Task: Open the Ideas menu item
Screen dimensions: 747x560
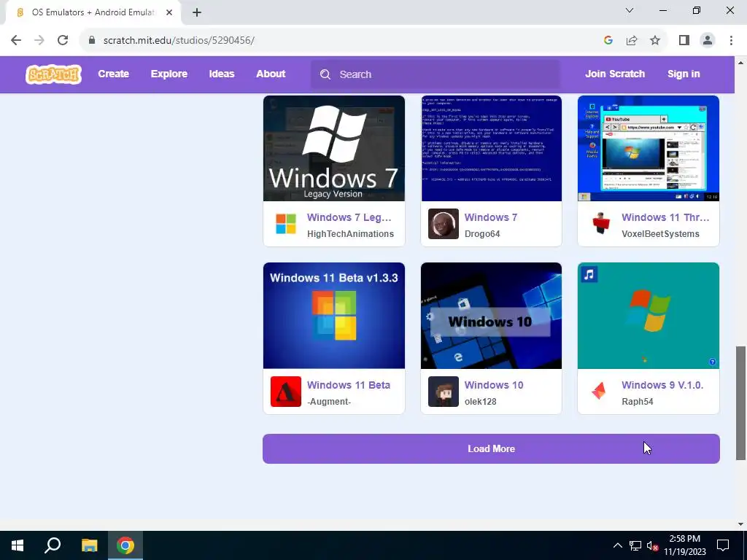Action: (222, 74)
